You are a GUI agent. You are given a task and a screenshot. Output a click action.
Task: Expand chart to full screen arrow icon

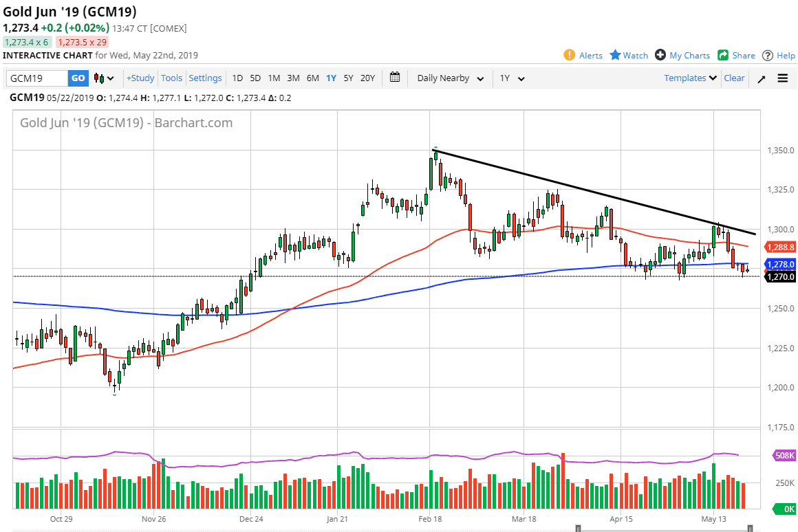(760, 78)
